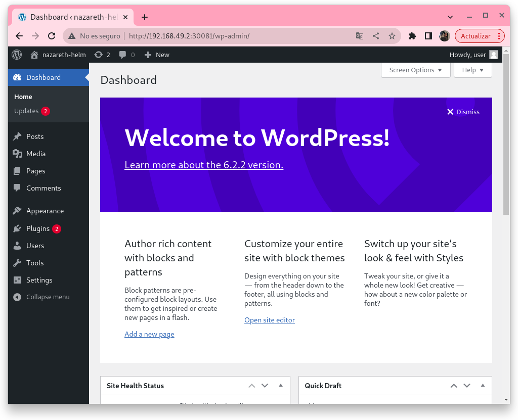This screenshot has height=420, width=518.
Task: Bookmark this page with the star icon
Action: (x=392, y=36)
